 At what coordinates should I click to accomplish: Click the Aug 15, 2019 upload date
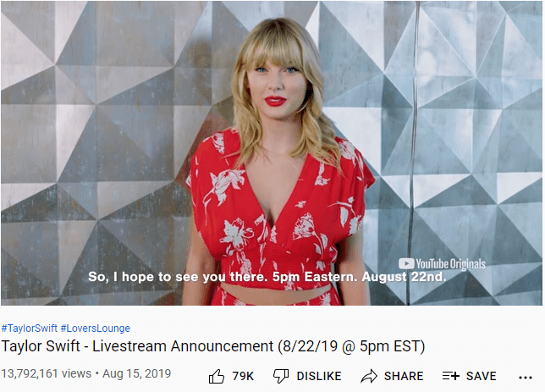point(136,373)
